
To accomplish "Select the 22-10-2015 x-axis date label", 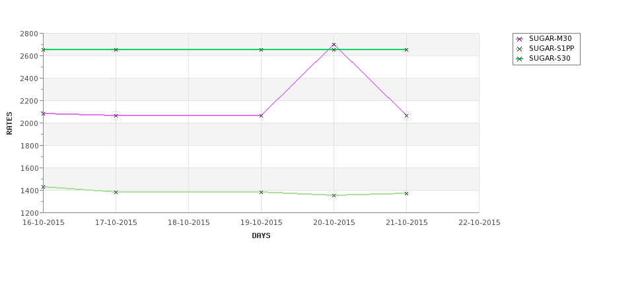I will click(479, 222).
